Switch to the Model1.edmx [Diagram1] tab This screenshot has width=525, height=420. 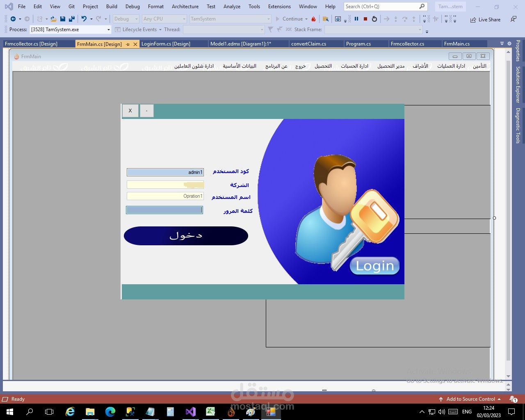click(241, 44)
